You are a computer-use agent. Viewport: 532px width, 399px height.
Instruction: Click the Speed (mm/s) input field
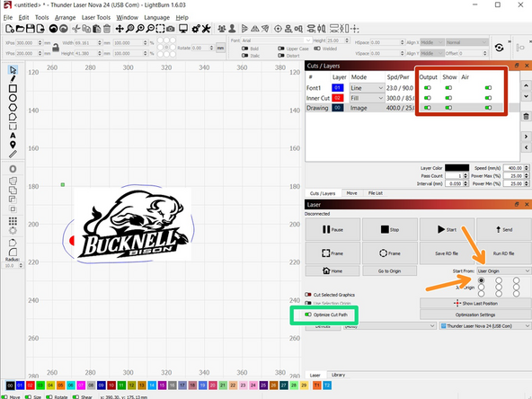pos(514,168)
